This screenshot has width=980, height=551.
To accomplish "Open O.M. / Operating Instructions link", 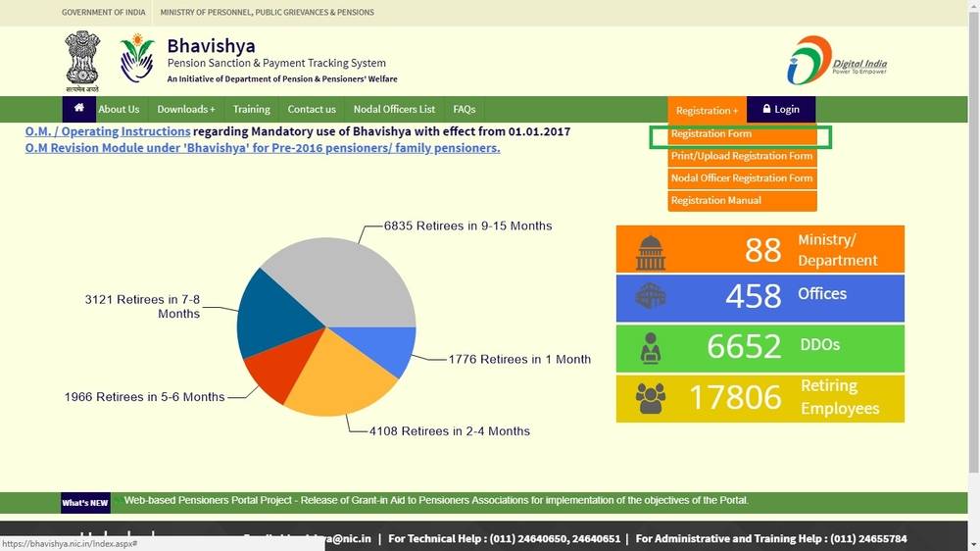I will (x=108, y=131).
